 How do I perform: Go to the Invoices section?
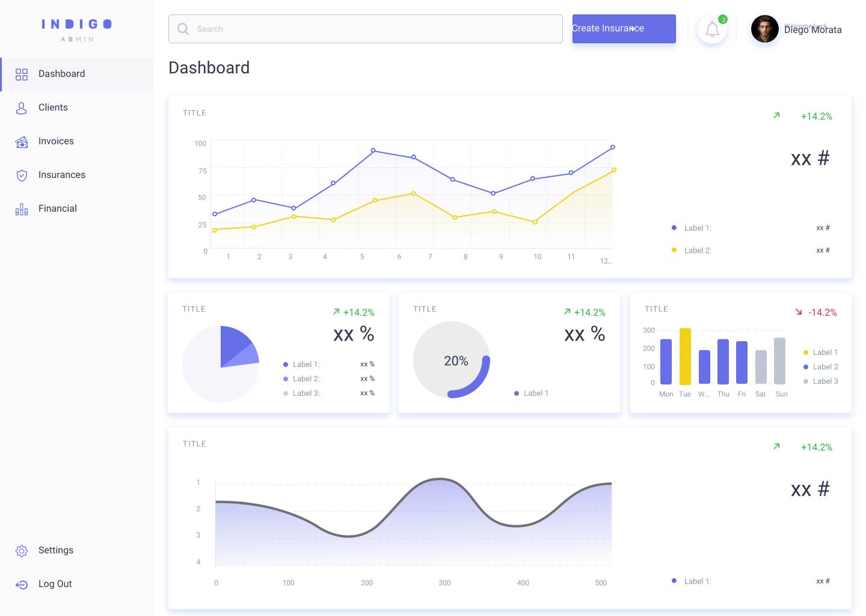77,141
